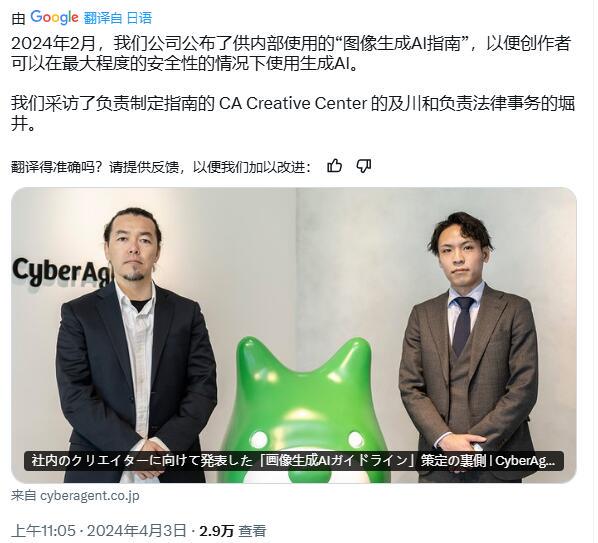The image size is (598, 543).
Task: Open the CyberAgent article preview image
Action: click(x=294, y=335)
